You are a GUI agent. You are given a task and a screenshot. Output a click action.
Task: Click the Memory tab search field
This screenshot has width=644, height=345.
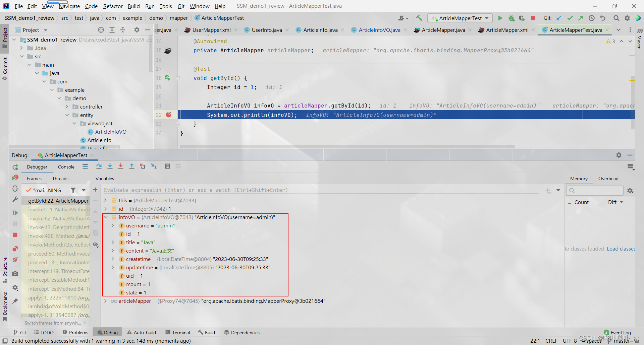pyautogui.click(x=595, y=190)
